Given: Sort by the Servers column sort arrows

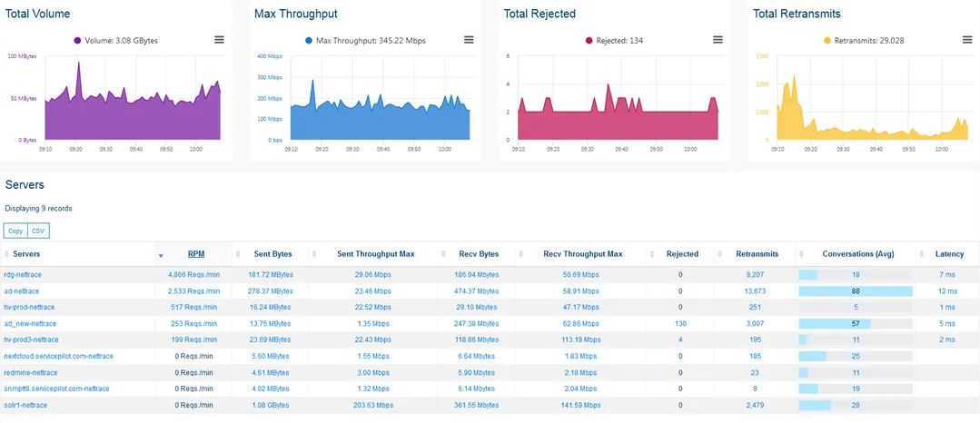Looking at the screenshot, I should click(7, 254).
